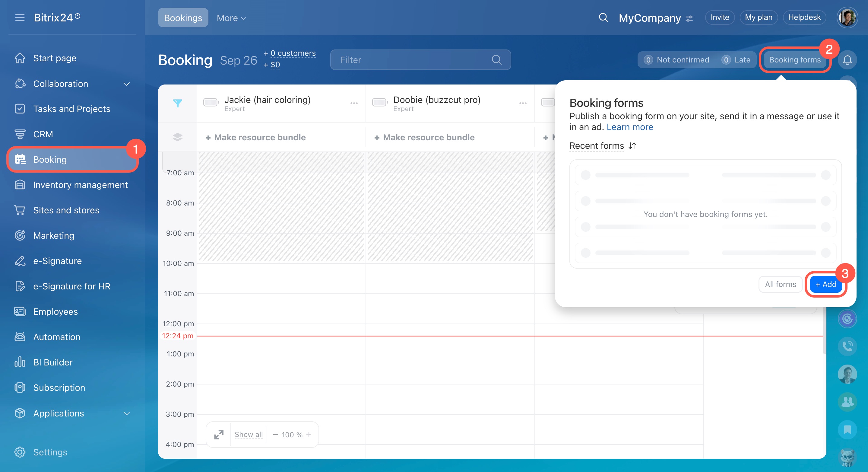The height and width of the screenshot is (472, 868).
Task: Click the stacked layers resource icon
Action: pos(178,137)
